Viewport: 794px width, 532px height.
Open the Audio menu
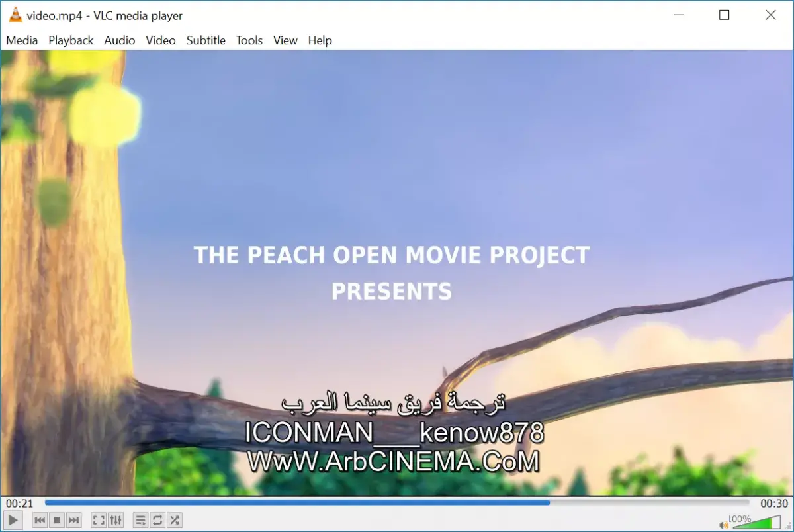click(x=120, y=40)
